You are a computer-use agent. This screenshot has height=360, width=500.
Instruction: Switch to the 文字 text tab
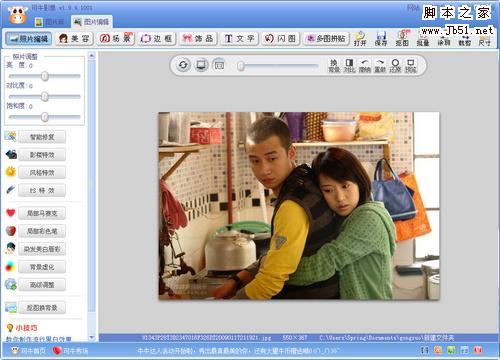239,39
